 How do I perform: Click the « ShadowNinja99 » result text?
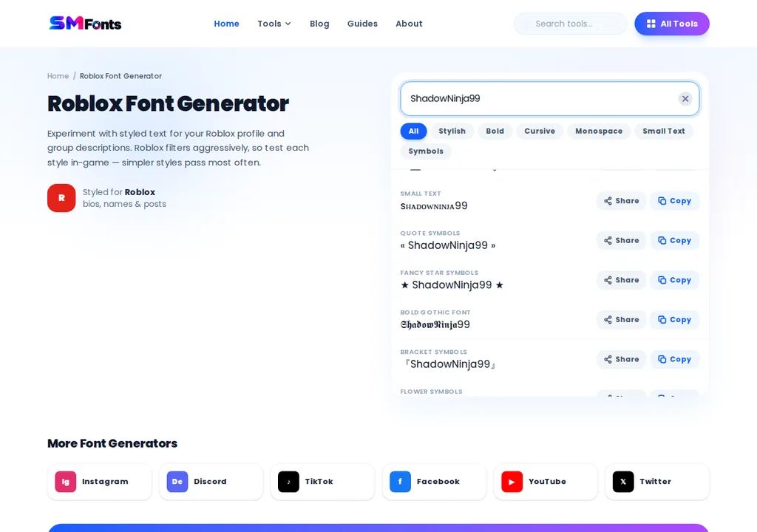[x=447, y=245]
